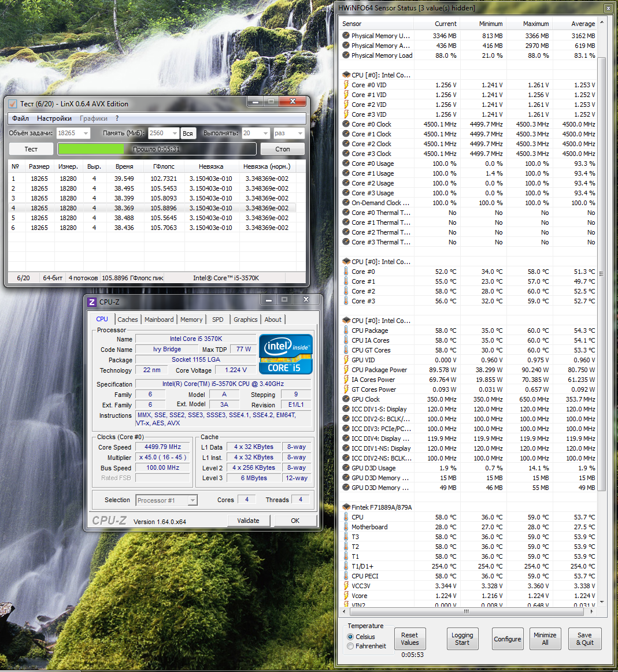618x672 pixels.
Task: Click the Core #0 temperature thermometer icon
Action: [346, 272]
